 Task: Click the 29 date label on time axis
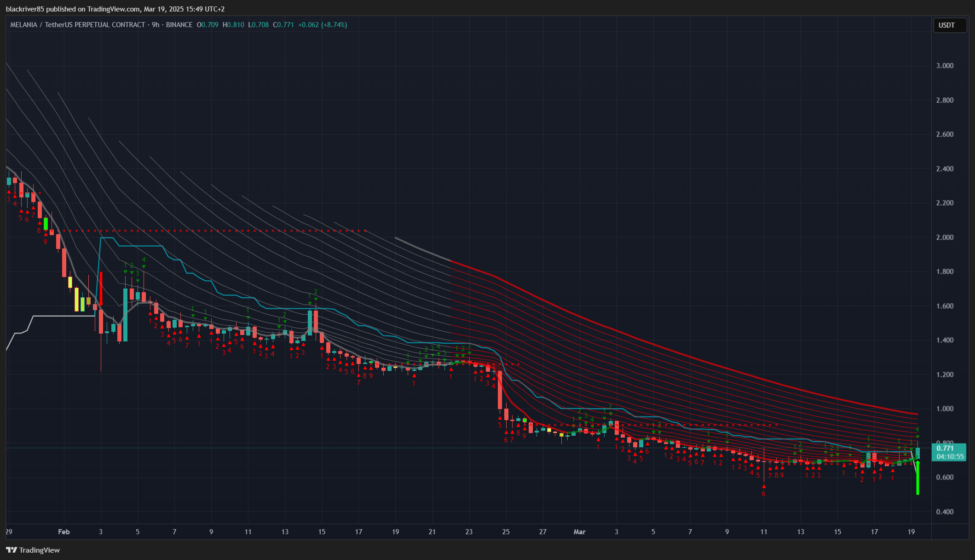(x=9, y=532)
